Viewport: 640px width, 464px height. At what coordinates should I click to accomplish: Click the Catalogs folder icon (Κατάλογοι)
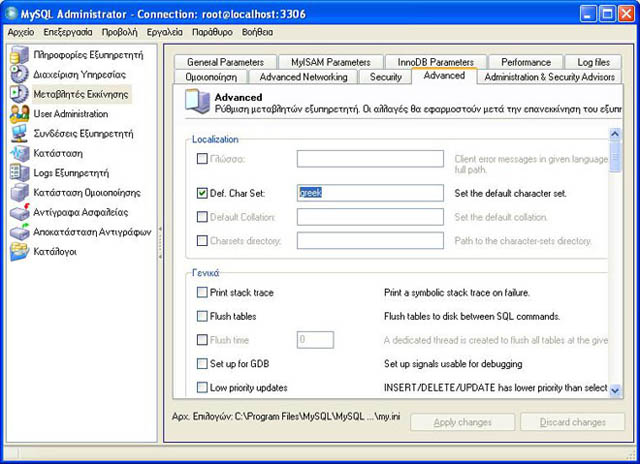click(19, 251)
